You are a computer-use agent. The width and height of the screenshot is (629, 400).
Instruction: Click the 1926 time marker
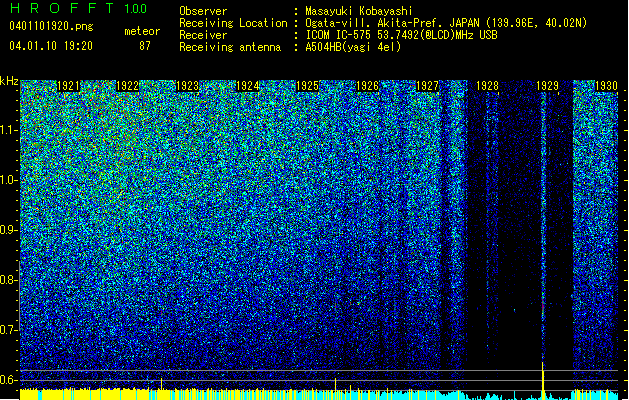[x=367, y=86]
